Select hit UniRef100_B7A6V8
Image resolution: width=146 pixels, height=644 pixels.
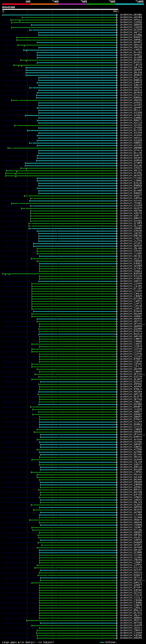tap(131, 311)
